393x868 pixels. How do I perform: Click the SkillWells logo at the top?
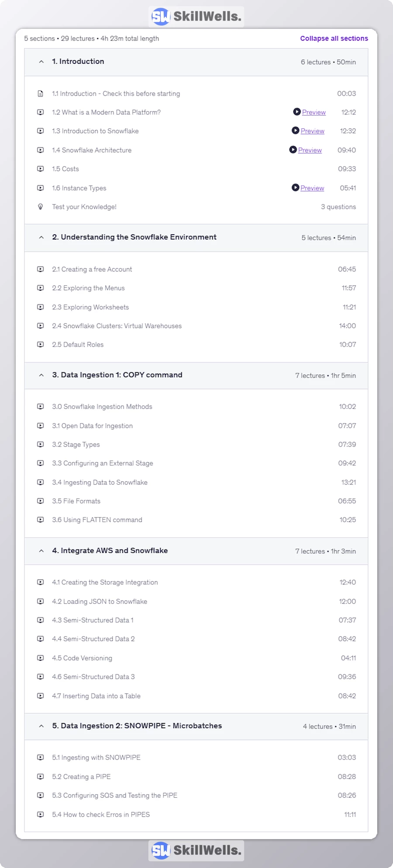[x=196, y=17]
